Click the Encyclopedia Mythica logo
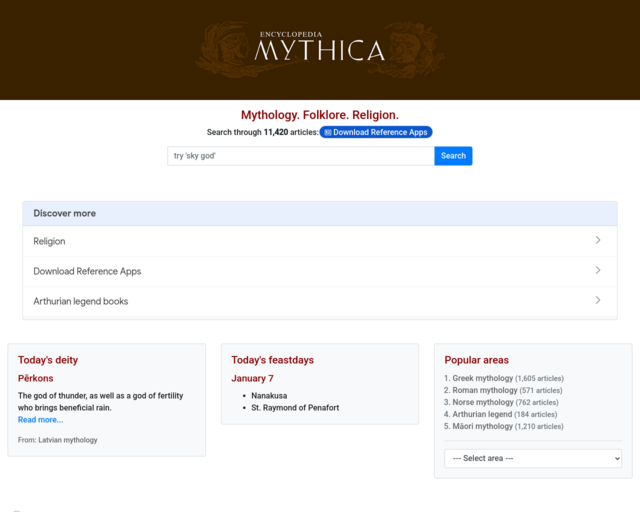This screenshot has height=512, width=640. coord(320,49)
